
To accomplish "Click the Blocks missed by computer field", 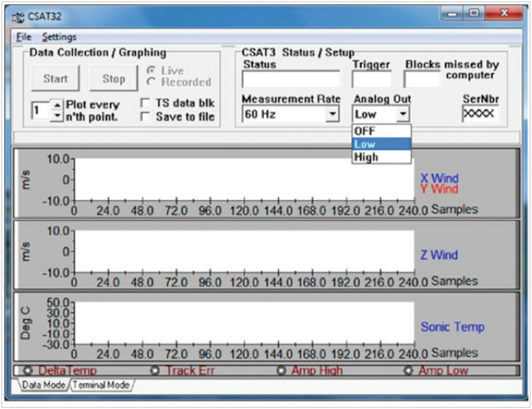I will click(x=422, y=80).
